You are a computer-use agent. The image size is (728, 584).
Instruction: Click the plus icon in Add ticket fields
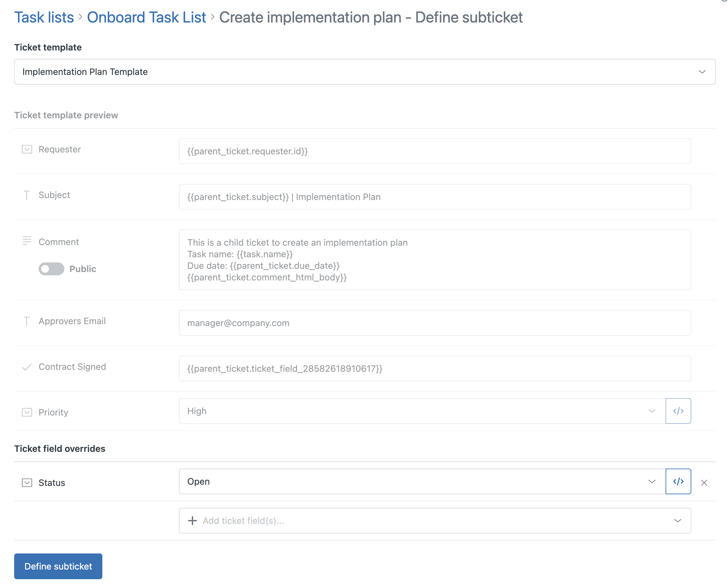coord(192,521)
